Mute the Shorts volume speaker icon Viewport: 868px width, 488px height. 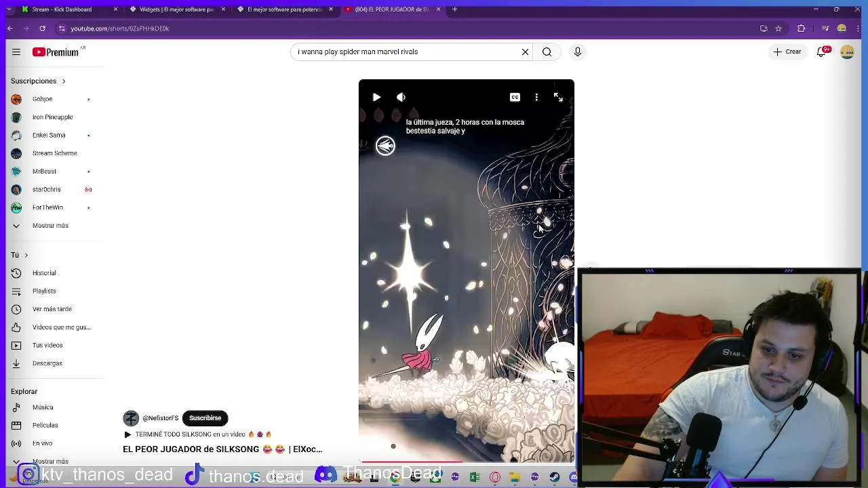pos(401,97)
